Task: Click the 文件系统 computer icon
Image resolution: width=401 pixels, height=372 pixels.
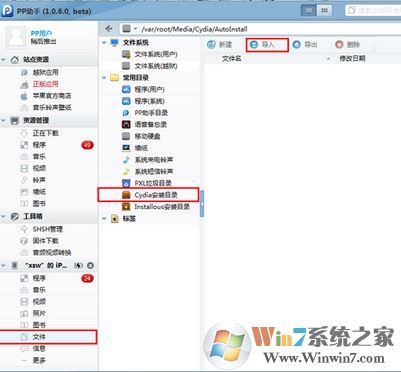Action: coord(114,43)
